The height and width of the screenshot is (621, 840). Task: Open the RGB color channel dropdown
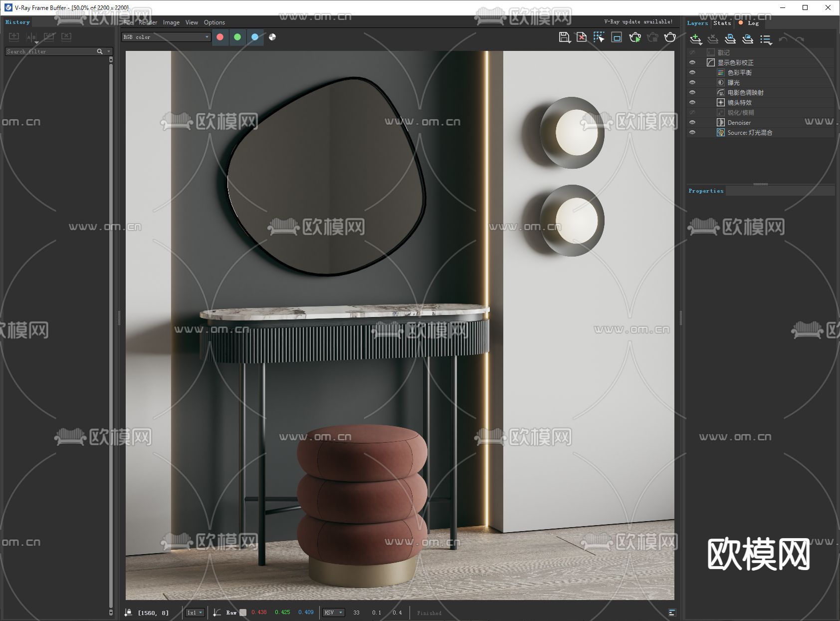pos(166,37)
